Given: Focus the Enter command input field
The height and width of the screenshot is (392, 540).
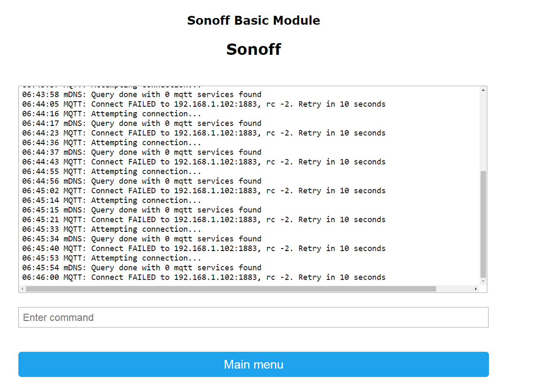Looking at the screenshot, I should tap(253, 317).
